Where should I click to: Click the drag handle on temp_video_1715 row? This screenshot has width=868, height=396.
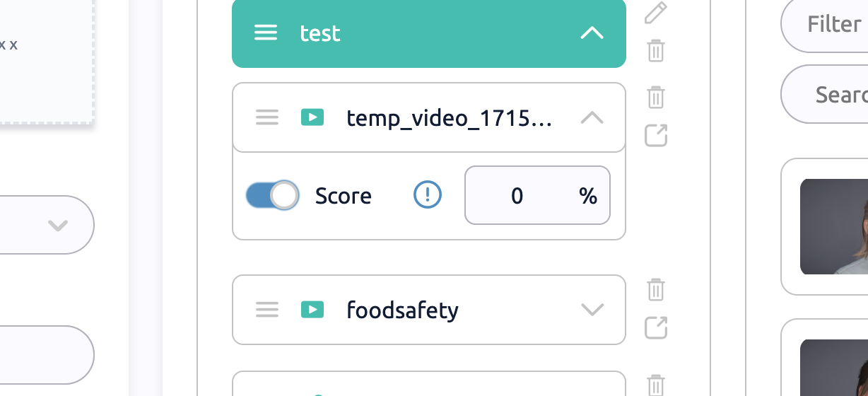pyautogui.click(x=267, y=117)
